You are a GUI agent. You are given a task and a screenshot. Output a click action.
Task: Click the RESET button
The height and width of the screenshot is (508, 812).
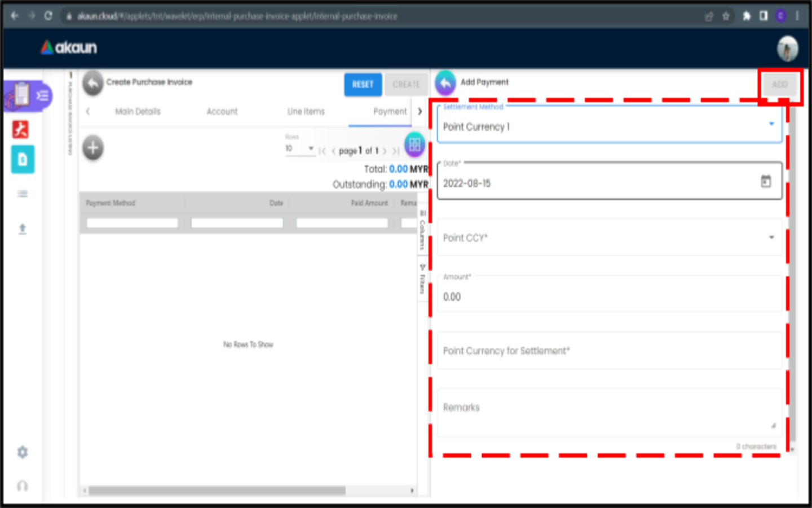363,85
